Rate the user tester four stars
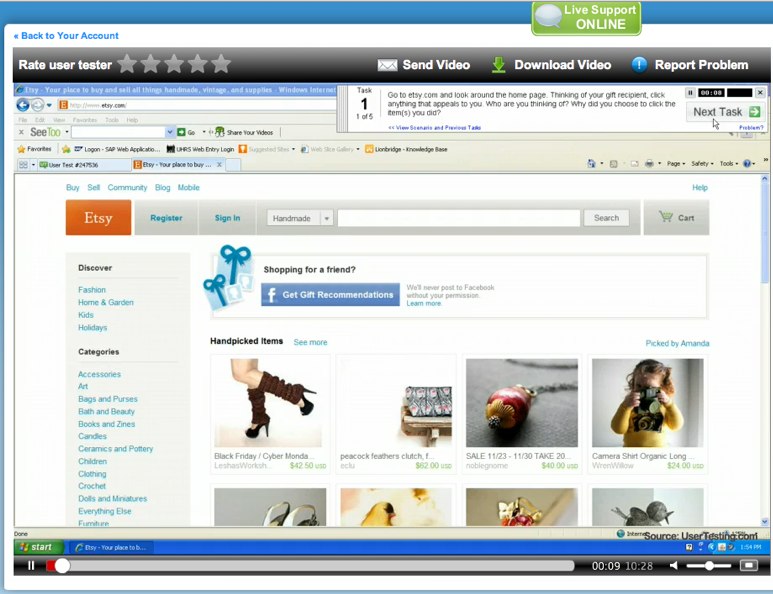 [x=198, y=64]
